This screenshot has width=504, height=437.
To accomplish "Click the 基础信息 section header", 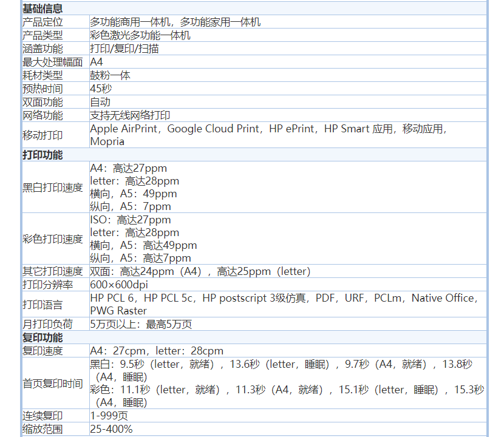I will (x=43, y=8).
